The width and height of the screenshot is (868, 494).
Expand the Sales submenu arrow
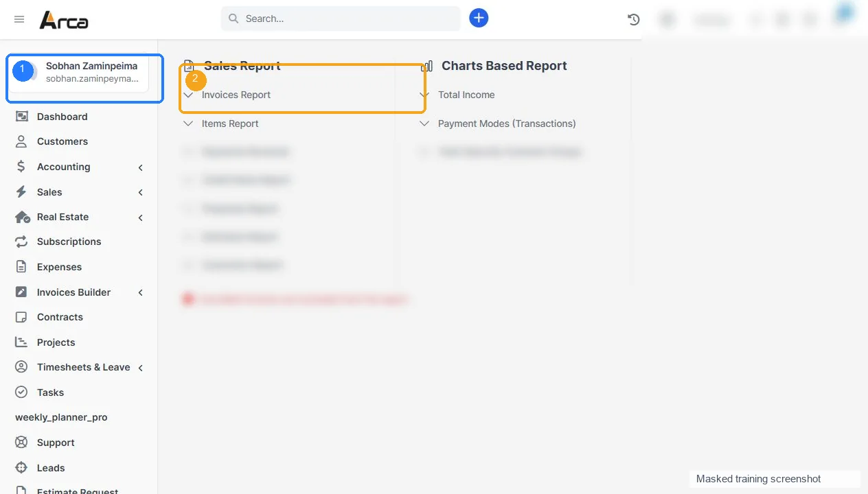(140, 193)
